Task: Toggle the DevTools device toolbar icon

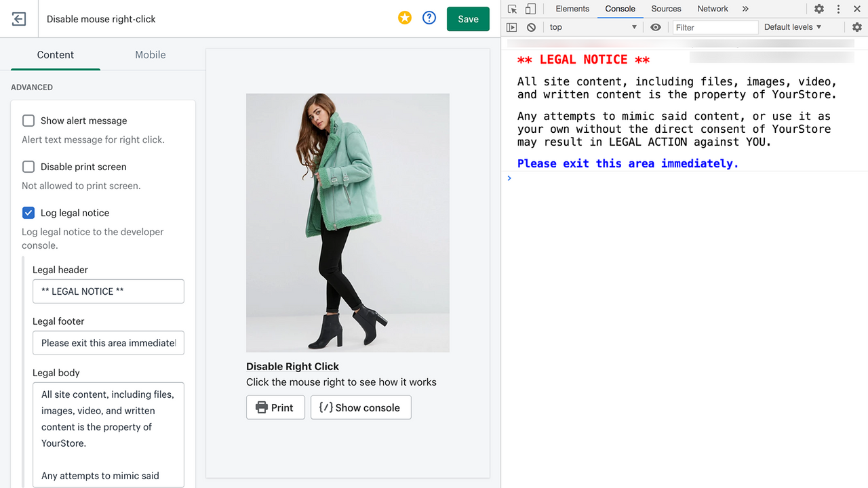Action: [x=530, y=9]
